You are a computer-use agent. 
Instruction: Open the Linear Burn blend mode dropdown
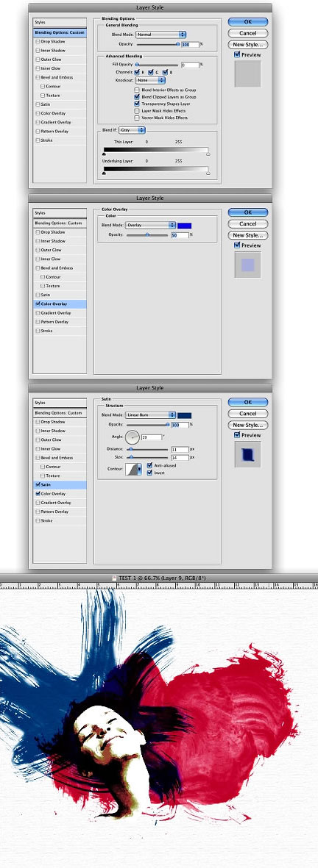[x=151, y=415]
